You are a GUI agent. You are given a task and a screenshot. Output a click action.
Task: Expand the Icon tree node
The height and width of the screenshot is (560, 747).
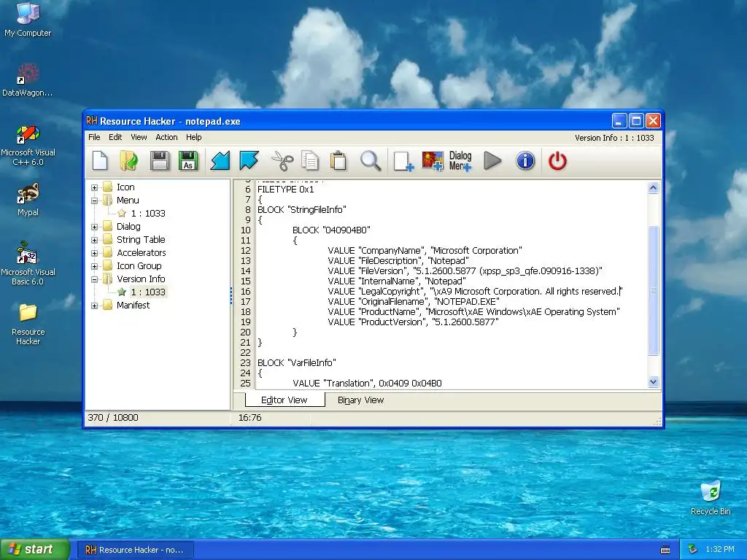(94, 187)
